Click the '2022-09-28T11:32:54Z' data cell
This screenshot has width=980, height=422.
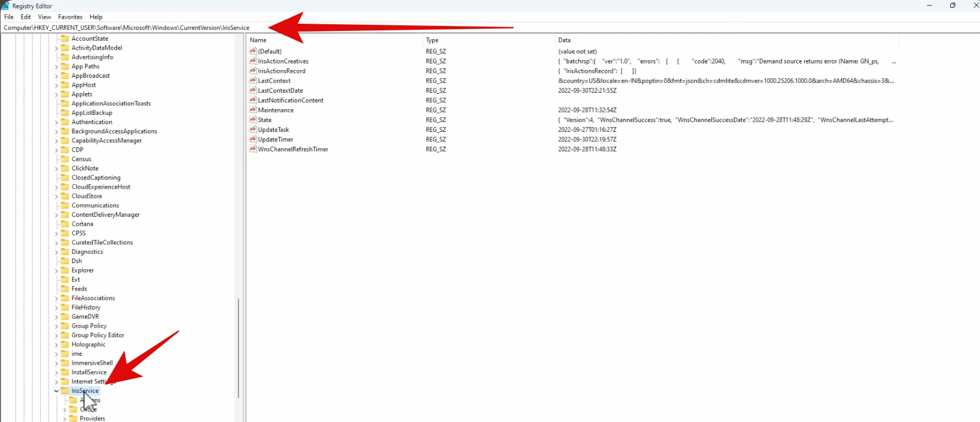pos(587,110)
